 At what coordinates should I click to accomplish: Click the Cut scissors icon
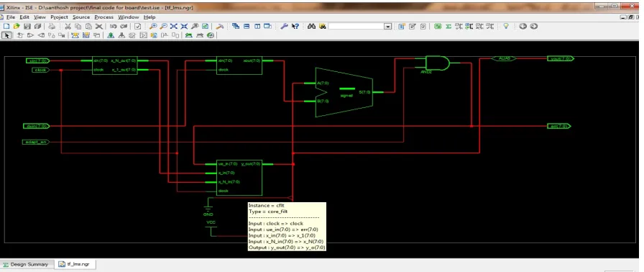[68, 27]
